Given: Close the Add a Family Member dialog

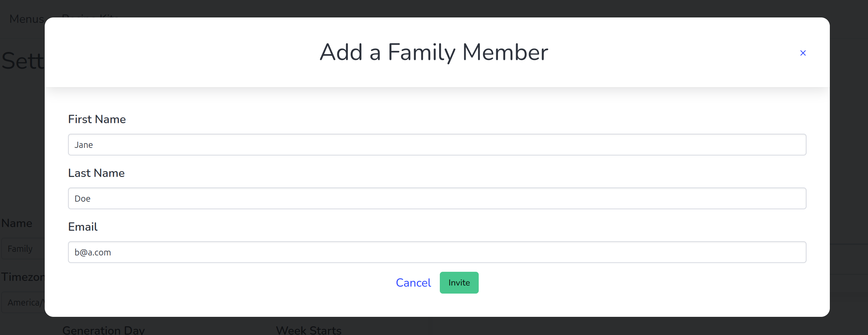Looking at the screenshot, I should click(x=803, y=53).
